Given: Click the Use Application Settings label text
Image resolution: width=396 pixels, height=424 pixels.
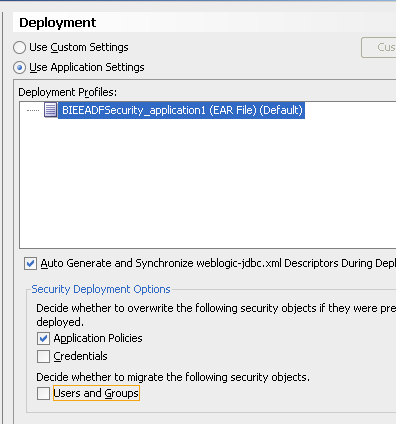Looking at the screenshot, I should [87, 67].
